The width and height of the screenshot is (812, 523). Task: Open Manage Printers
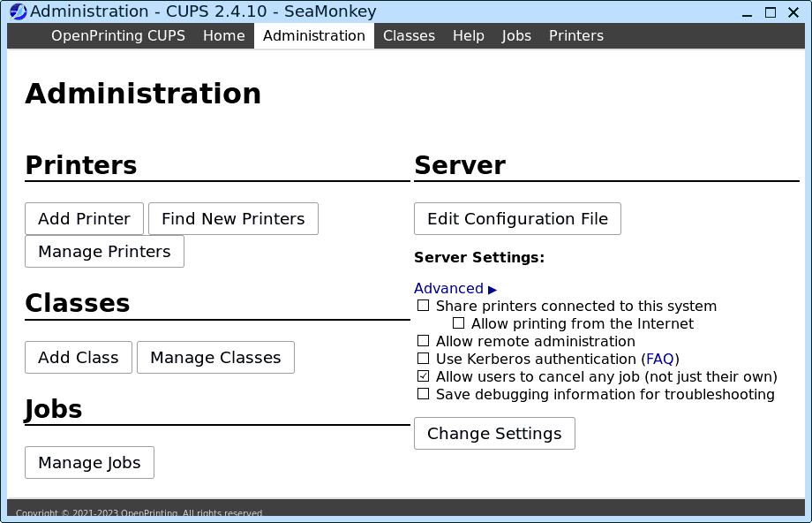pyautogui.click(x=104, y=252)
